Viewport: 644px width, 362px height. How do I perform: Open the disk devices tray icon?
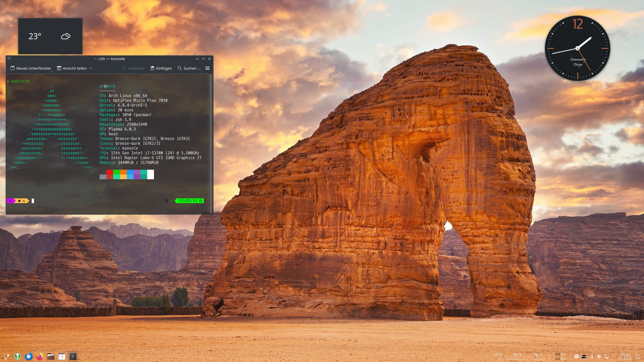point(584,357)
